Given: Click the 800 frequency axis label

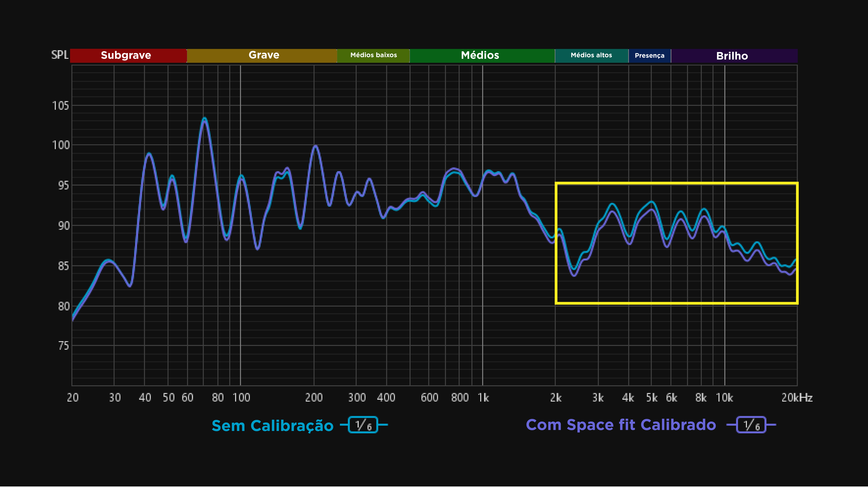Looking at the screenshot, I should pos(460,398).
